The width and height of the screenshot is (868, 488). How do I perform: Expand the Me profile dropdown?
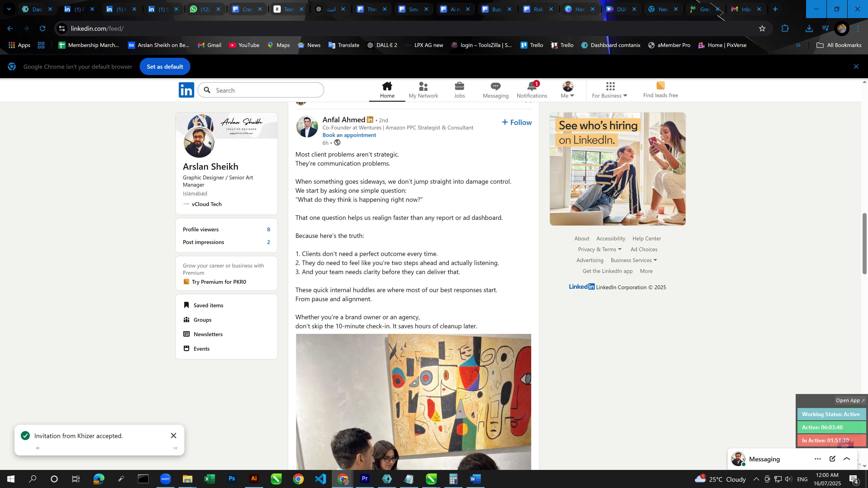click(568, 90)
